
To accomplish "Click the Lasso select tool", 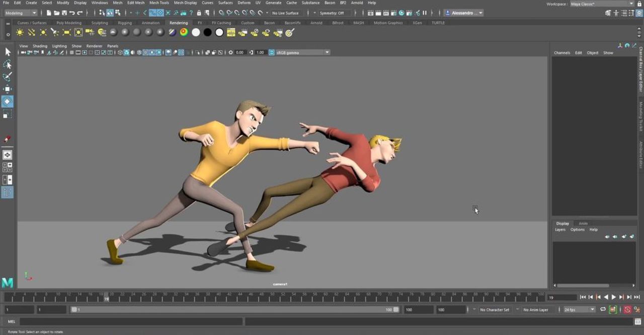I will click(x=7, y=64).
